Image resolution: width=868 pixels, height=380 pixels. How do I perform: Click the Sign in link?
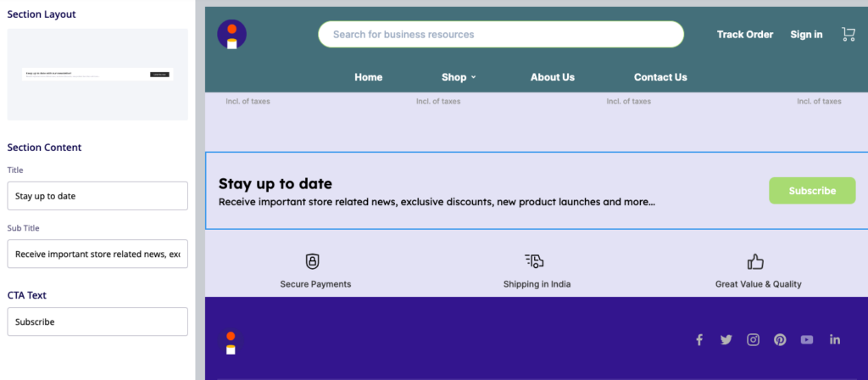[x=806, y=35]
